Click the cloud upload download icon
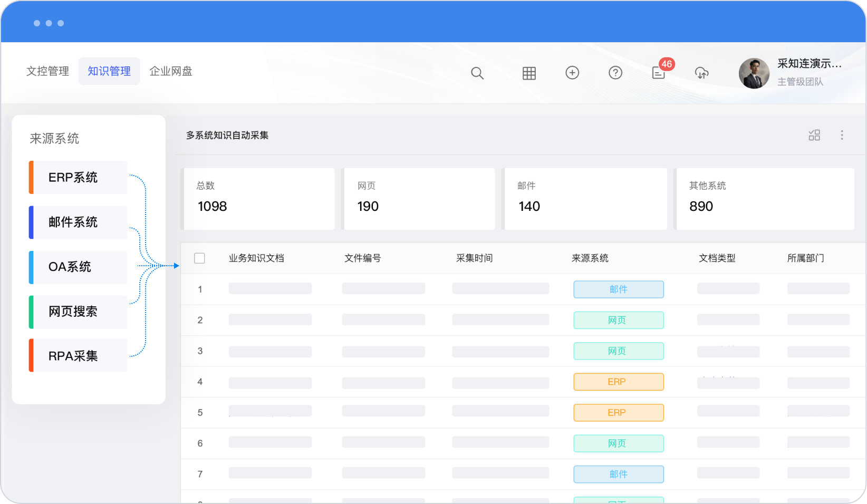Image resolution: width=867 pixels, height=504 pixels. pos(701,73)
